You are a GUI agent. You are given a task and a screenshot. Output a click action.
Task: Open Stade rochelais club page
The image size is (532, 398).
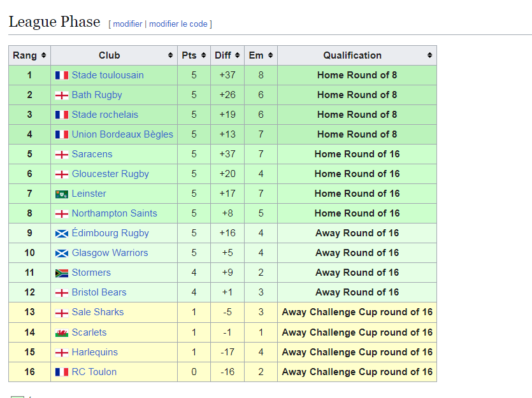click(x=105, y=115)
